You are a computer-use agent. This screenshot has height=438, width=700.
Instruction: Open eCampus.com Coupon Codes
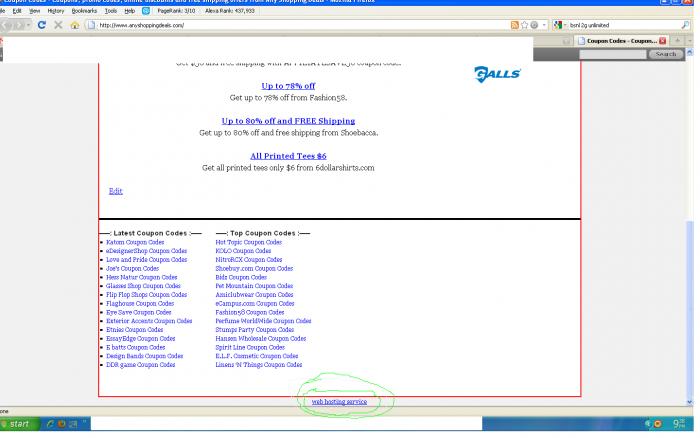click(255, 304)
